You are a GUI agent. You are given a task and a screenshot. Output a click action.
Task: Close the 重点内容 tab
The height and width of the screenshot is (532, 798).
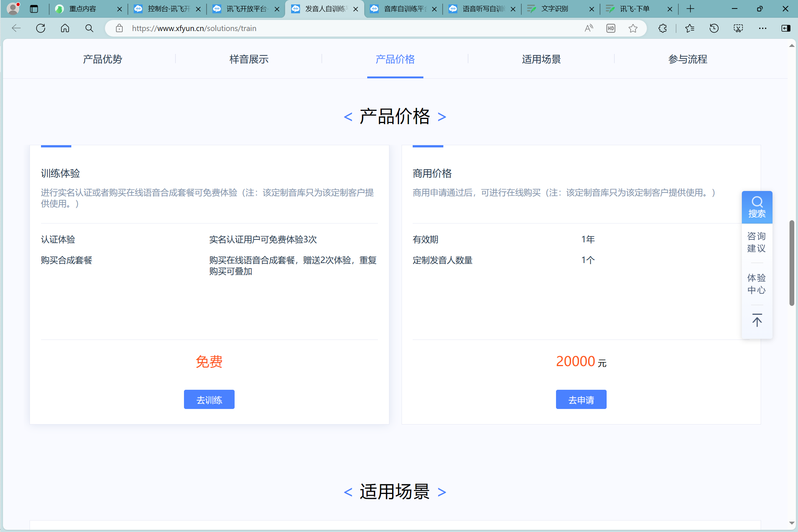(119, 9)
